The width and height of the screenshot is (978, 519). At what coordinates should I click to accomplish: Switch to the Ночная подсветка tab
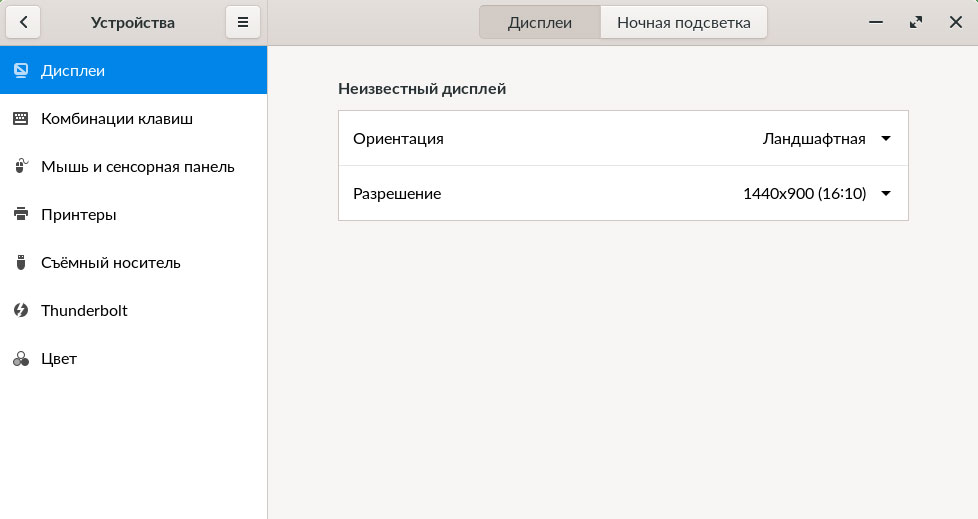(683, 22)
